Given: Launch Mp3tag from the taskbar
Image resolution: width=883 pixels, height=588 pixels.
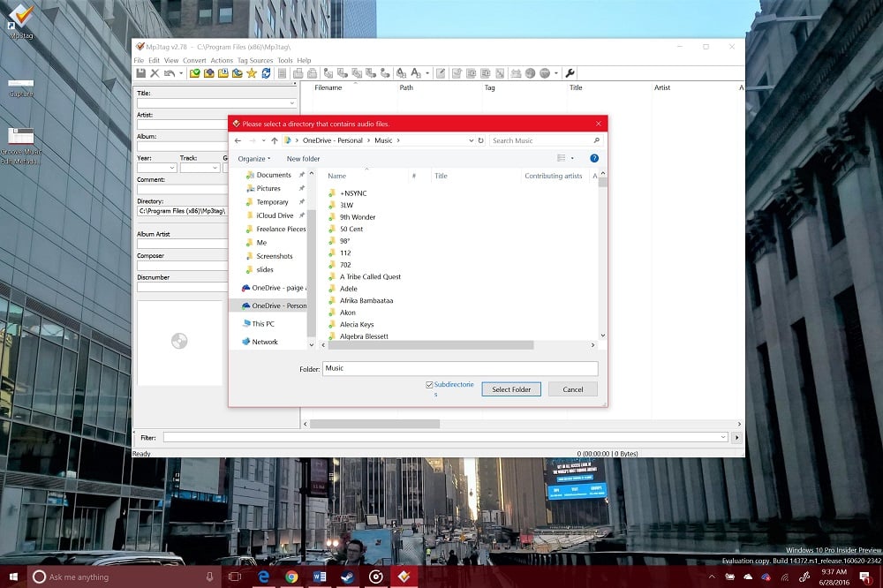Looking at the screenshot, I should [x=403, y=577].
